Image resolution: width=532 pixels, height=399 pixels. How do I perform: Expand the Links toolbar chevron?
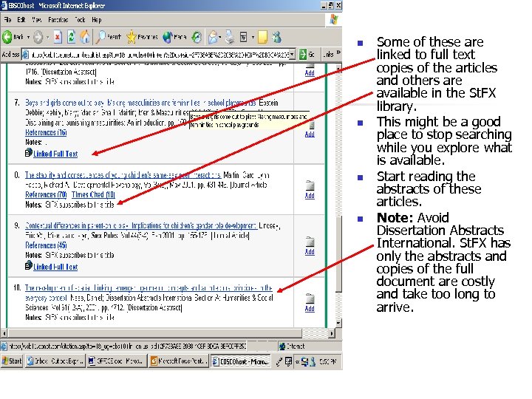pos(338,54)
